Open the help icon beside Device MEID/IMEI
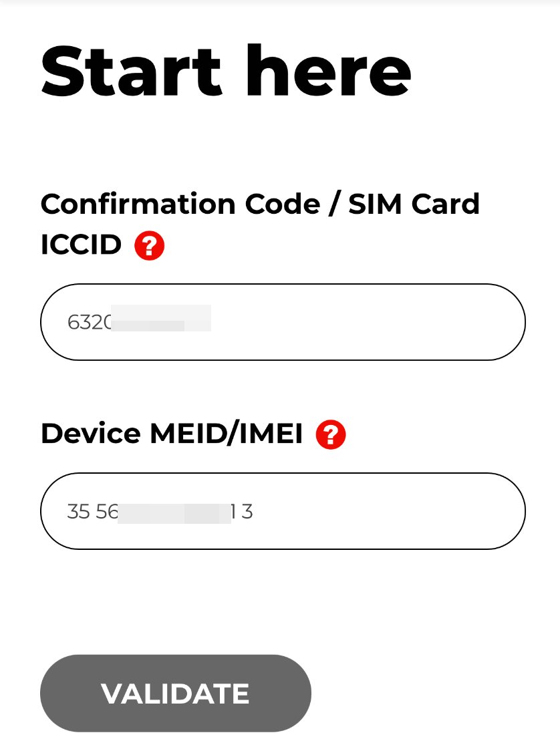Image resolution: width=560 pixels, height=751 pixels. (331, 434)
